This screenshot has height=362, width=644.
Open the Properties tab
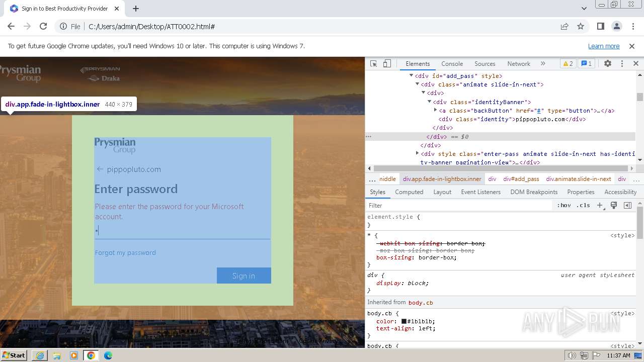click(x=581, y=192)
